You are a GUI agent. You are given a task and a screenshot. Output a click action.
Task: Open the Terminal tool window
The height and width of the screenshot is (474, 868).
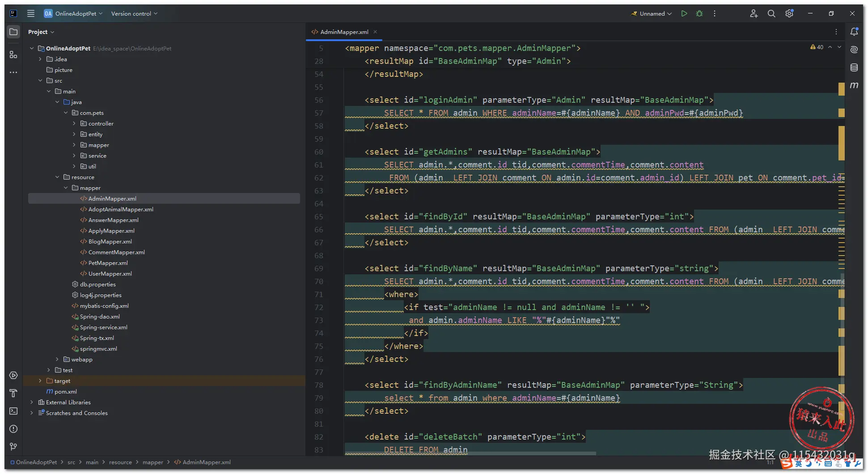[13, 411]
